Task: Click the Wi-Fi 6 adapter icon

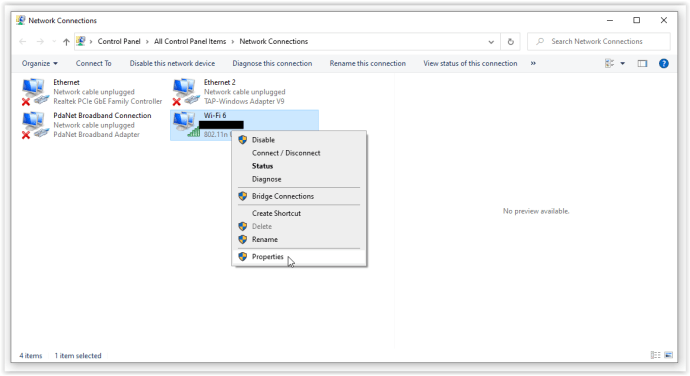Action: pos(185,125)
